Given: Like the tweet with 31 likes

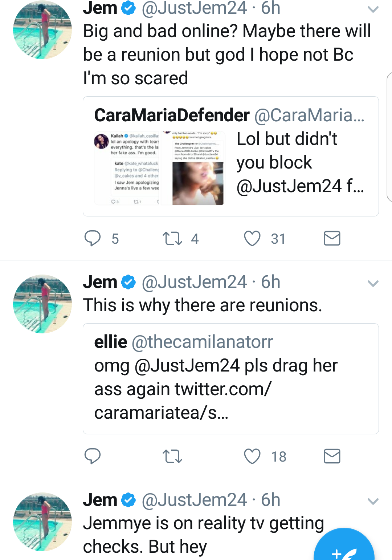Looking at the screenshot, I should 252,239.
